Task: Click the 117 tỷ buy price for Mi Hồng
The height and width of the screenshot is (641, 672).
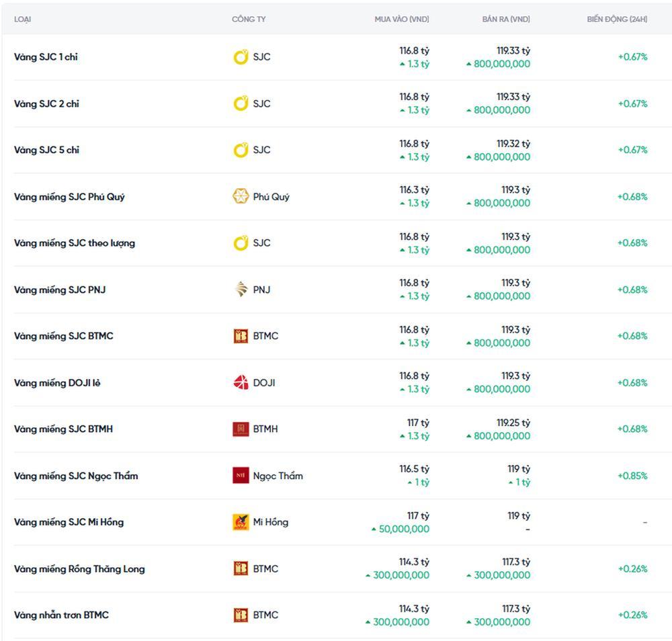Action: coord(418,516)
